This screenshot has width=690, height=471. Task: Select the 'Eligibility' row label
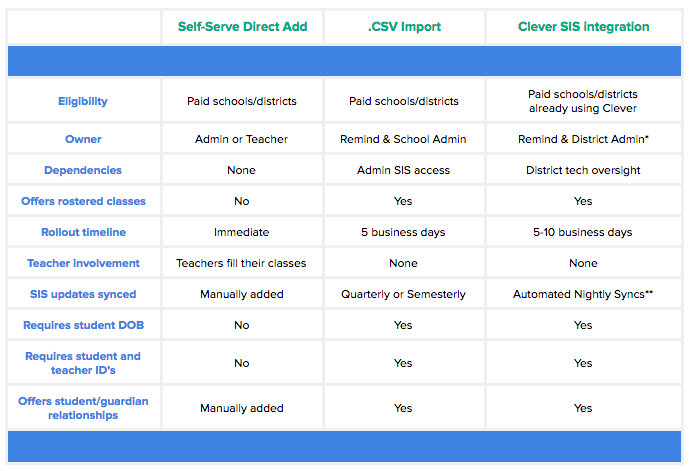[83, 101]
